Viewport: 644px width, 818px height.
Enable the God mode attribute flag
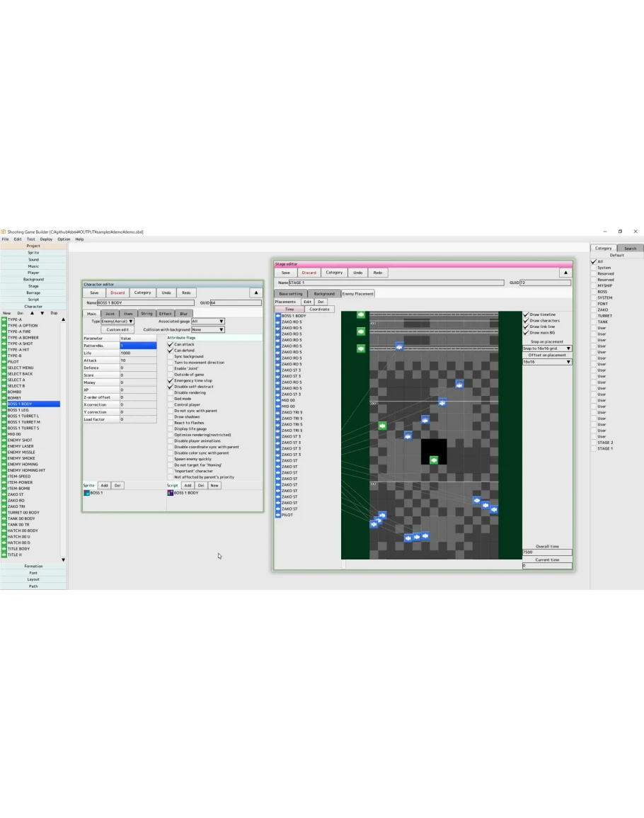[170, 399]
